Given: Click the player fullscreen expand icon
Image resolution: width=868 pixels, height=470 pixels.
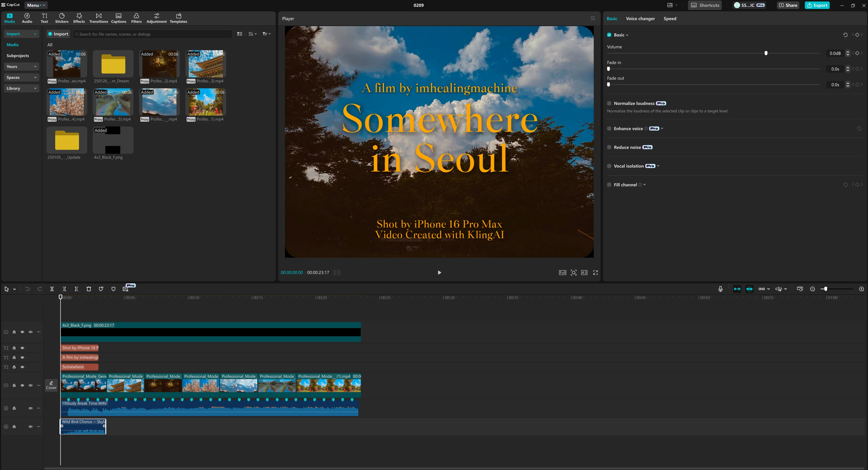Looking at the screenshot, I should pyautogui.click(x=595, y=272).
